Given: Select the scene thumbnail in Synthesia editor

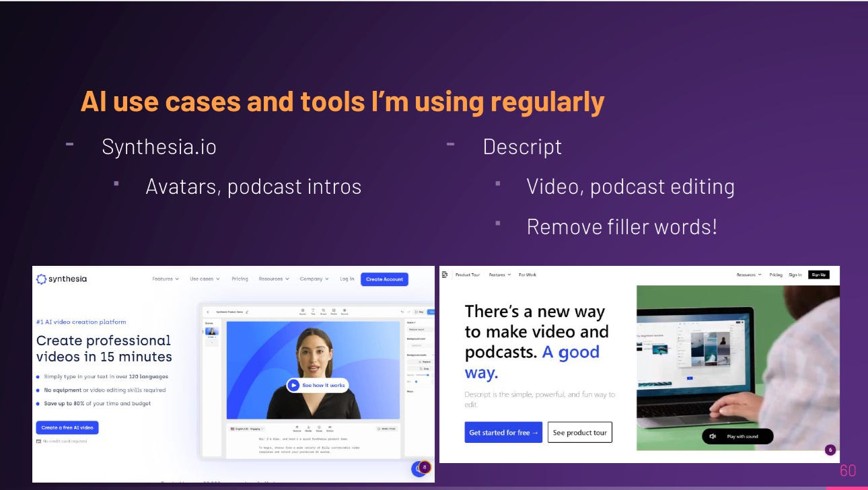Looking at the screenshot, I should 212,331.
